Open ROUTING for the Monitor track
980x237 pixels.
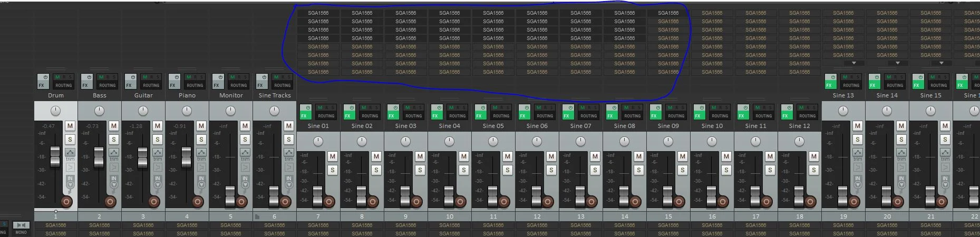(238, 85)
